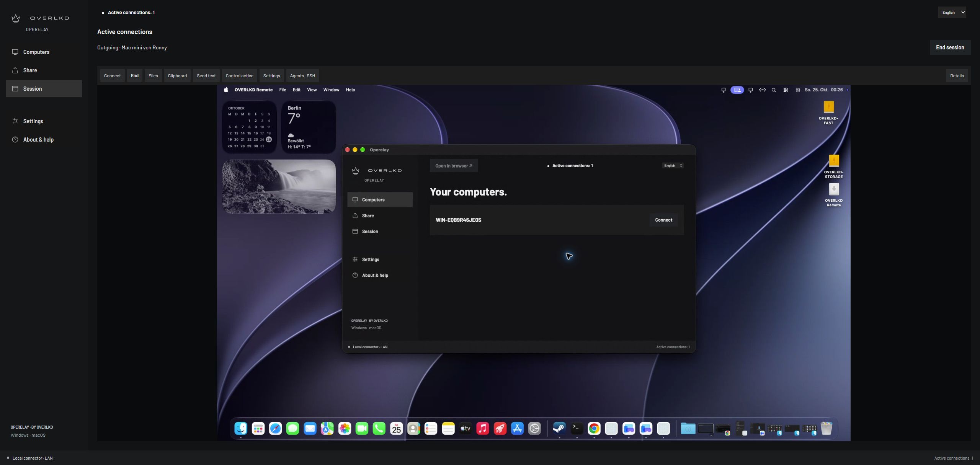Click the highlighted screen sharing icon in the remote menu bar
This screenshot has height=465, width=980.
tap(737, 90)
